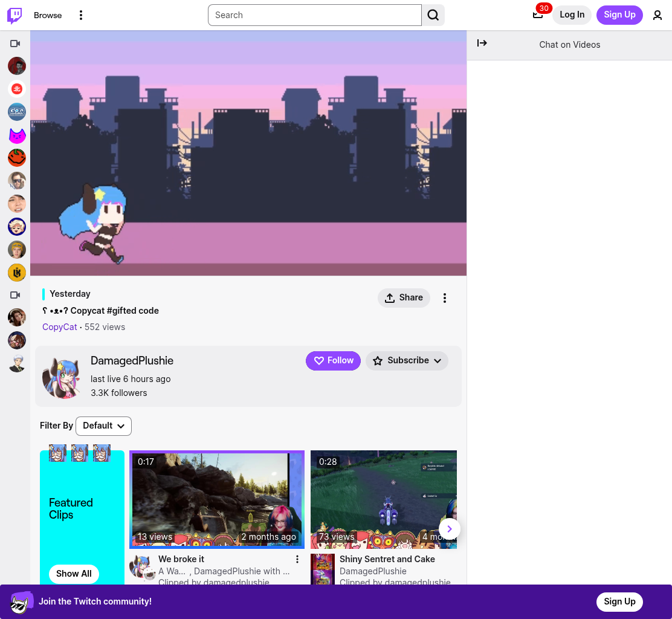Click the Browse link
The height and width of the screenshot is (619, 672).
pos(48,15)
